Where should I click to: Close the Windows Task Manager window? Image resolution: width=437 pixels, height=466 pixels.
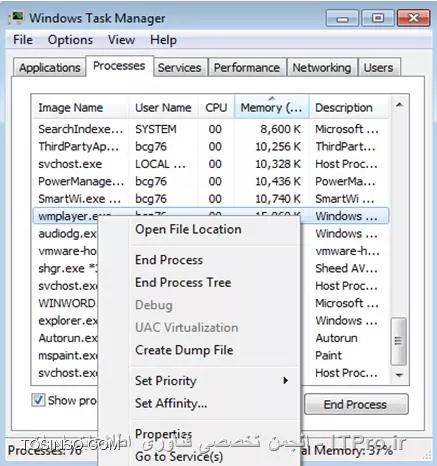pos(413,18)
